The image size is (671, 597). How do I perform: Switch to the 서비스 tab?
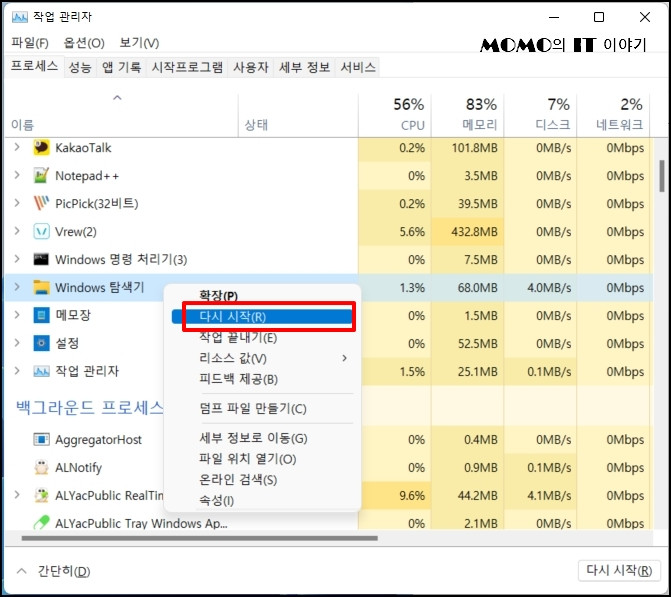tap(358, 67)
